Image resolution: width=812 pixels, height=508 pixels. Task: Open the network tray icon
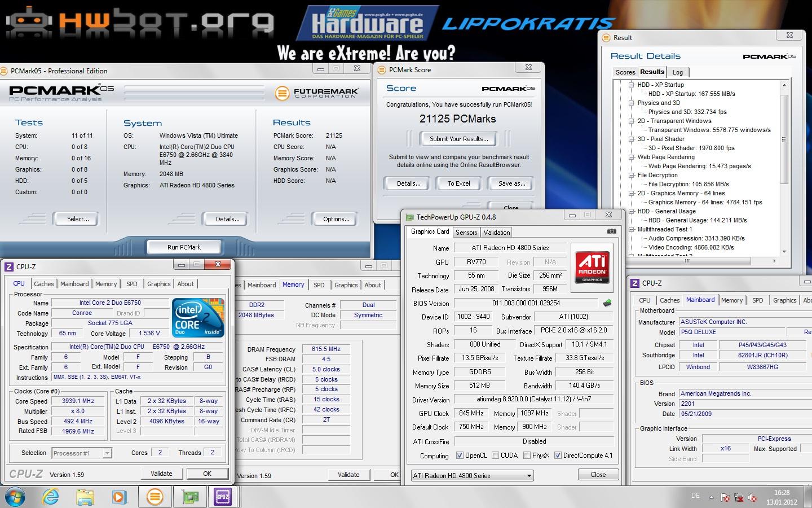click(739, 497)
